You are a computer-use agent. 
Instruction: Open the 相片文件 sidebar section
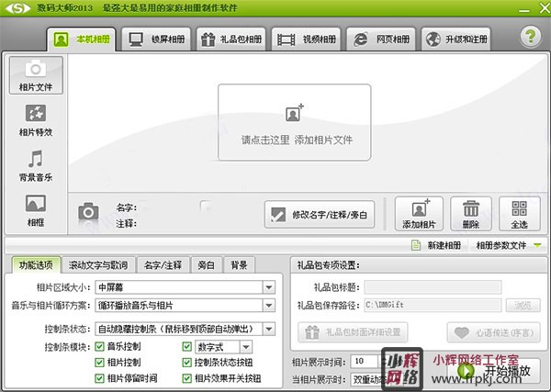(36, 74)
